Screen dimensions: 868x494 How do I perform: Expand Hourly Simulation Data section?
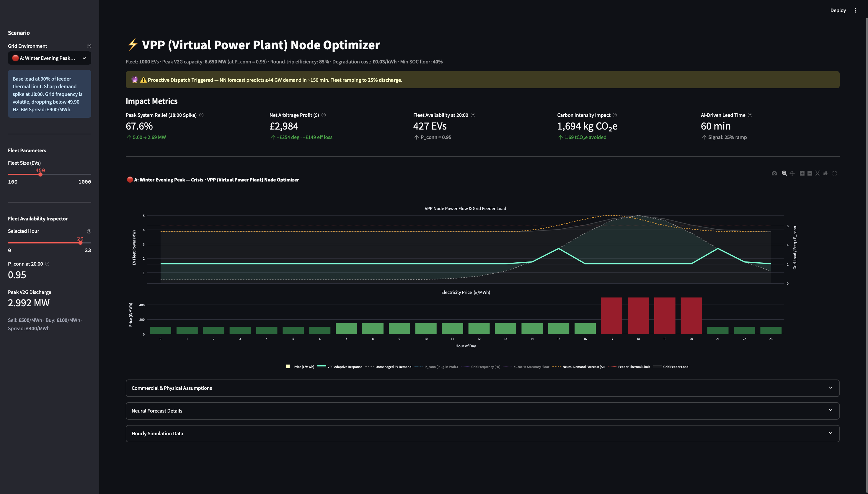click(482, 434)
